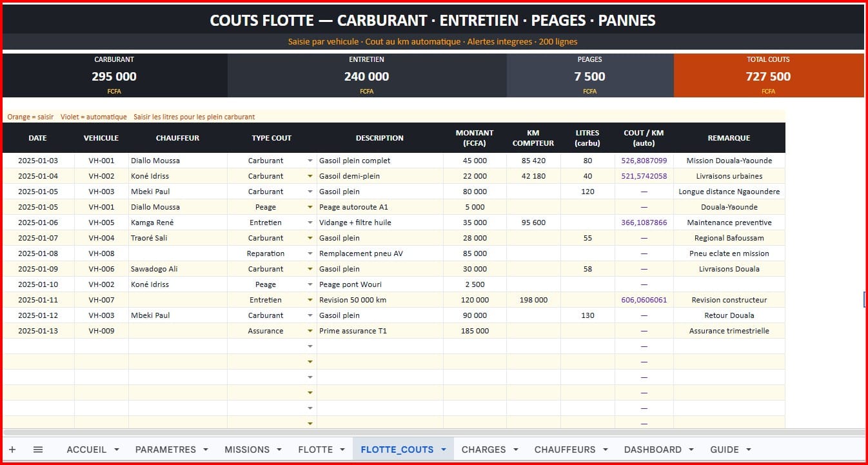This screenshot has width=868, height=465.
Task: Switch to the CHARGES tab
Action: point(484,450)
